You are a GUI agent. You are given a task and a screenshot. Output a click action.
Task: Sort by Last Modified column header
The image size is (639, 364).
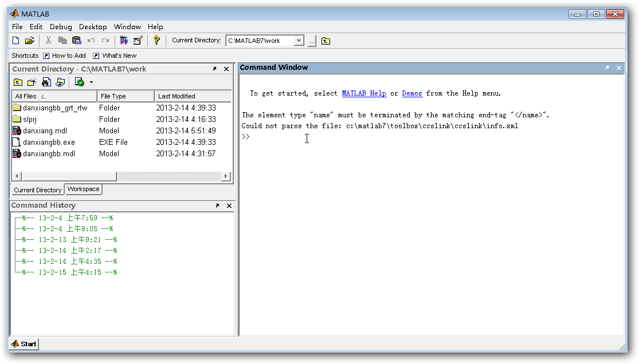[x=193, y=97]
